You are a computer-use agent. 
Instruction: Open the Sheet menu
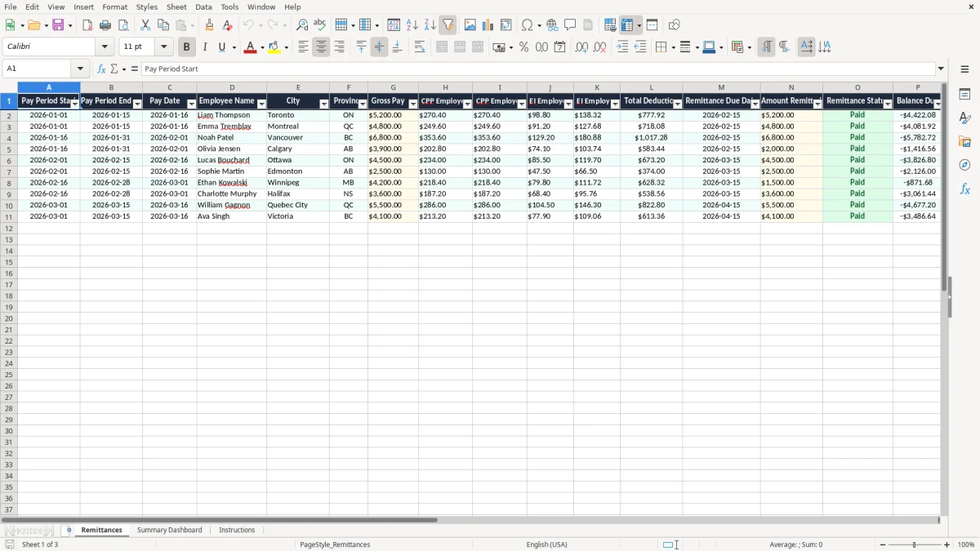176,7
